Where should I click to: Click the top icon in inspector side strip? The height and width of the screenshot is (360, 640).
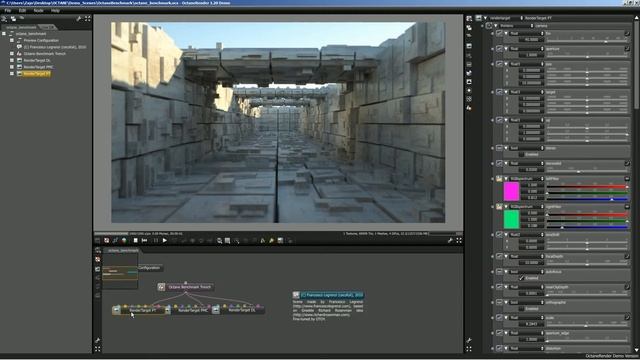pyautogui.click(x=469, y=18)
